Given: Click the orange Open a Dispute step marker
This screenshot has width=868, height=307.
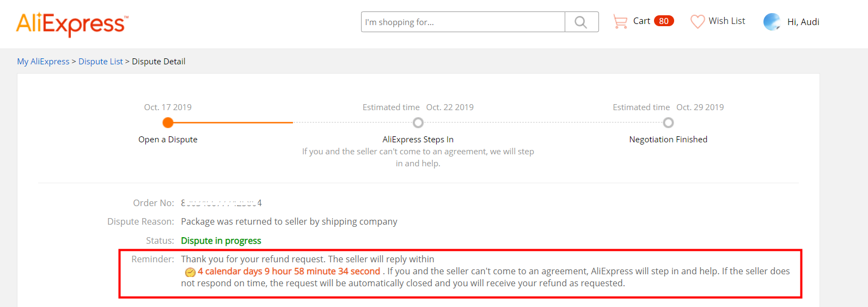Looking at the screenshot, I should coord(168,123).
